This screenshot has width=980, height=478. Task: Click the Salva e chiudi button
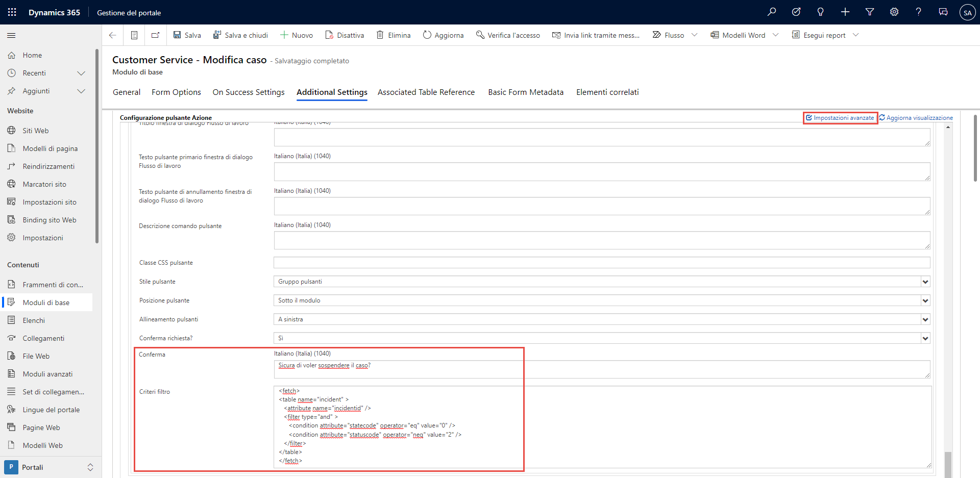pyautogui.click(x=240, y=35)
